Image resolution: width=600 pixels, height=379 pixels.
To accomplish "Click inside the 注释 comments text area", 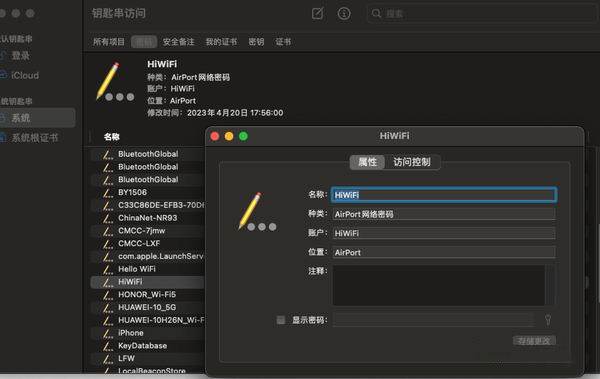I will click(439, 285).
